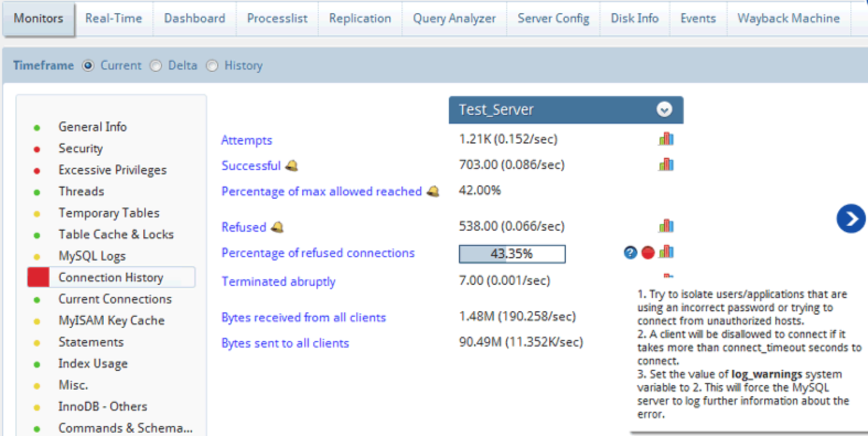This screenshot has height=436, width=868.
Task: Select the Delta timeframe radio button
Action: [x=156, y=66]
